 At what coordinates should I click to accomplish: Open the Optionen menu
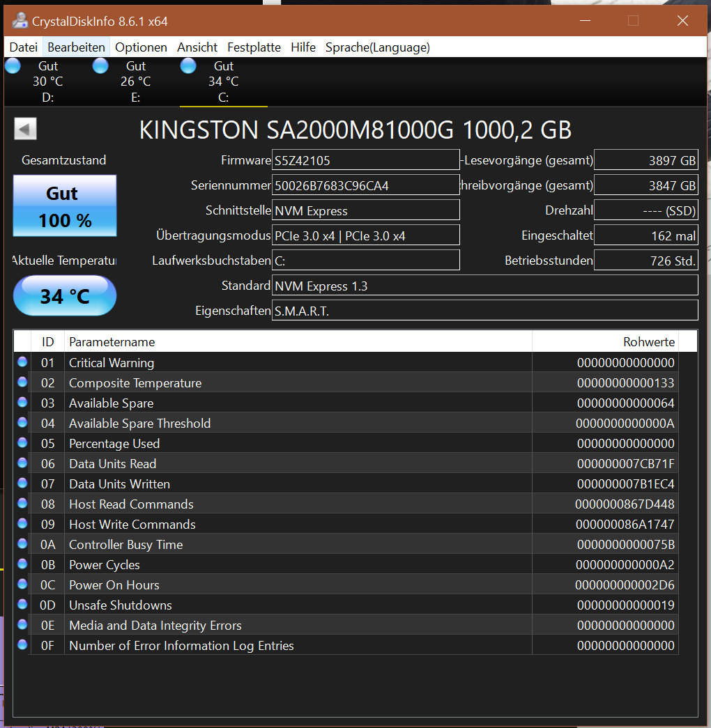[141, 47]
